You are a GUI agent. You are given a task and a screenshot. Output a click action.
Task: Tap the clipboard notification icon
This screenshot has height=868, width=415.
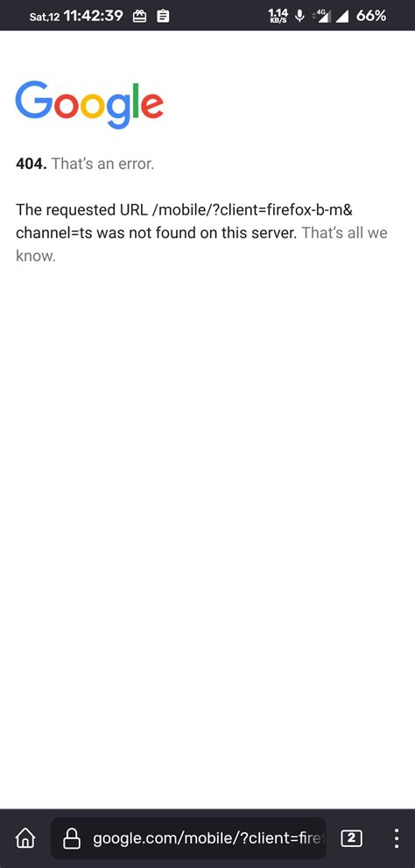(163, 16)
